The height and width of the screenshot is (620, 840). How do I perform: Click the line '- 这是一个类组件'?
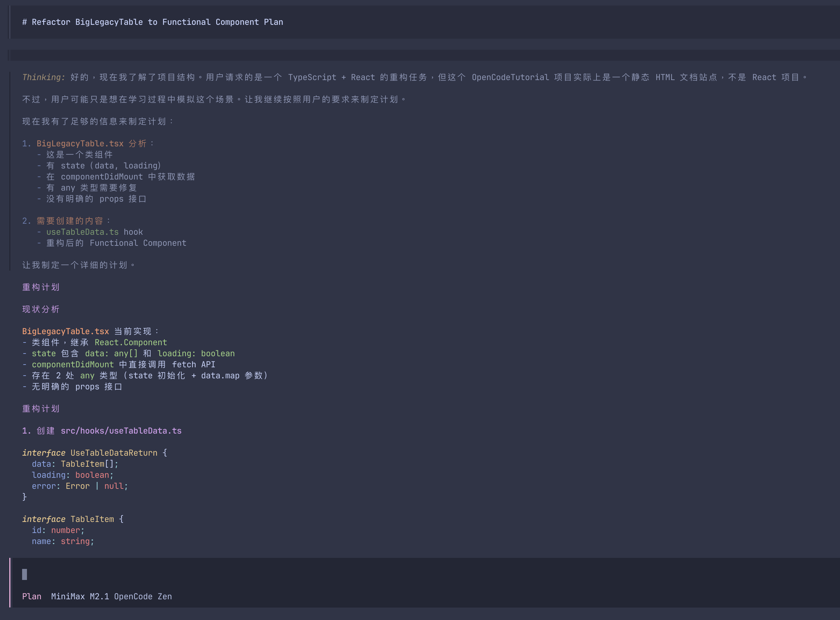tap(75, 155)
